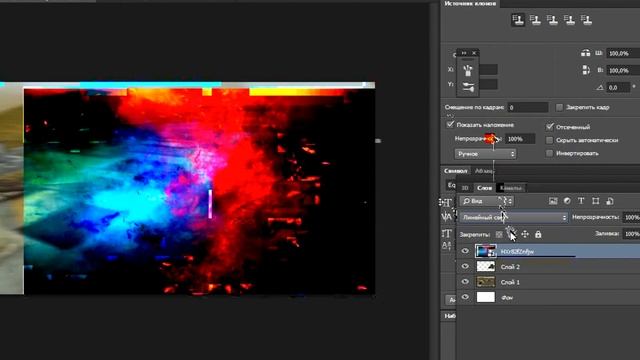The width and height of the screenshot is (640, 360).
Task: Switch to the 'Каналы' tab
Action: 511,188
